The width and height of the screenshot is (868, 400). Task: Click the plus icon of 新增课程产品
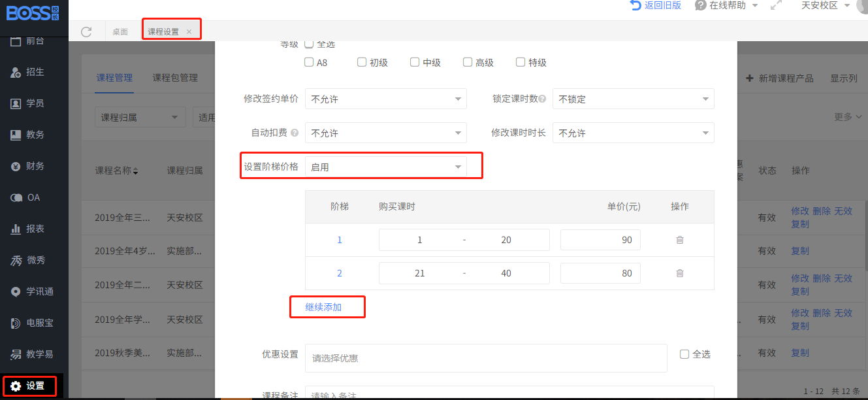point(750,78)
